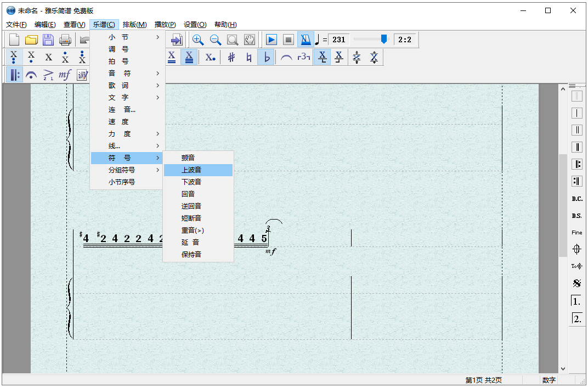Select the segno symbol tool

pyautogui.click(x=576, y=283)
